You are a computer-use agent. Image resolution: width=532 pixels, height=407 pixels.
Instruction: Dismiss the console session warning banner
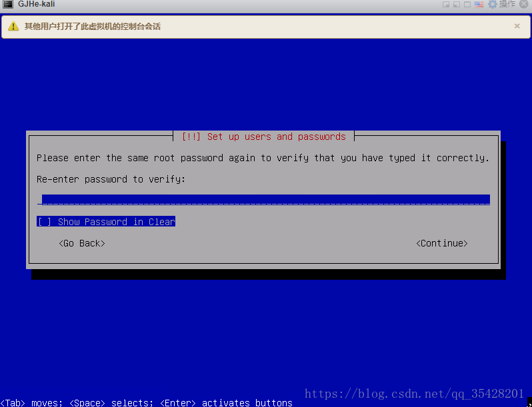tap(517, 26)
